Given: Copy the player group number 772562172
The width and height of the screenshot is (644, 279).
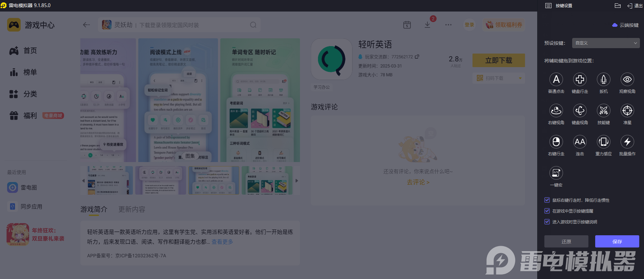Looking at the screenshot, I should click(417, 57).
